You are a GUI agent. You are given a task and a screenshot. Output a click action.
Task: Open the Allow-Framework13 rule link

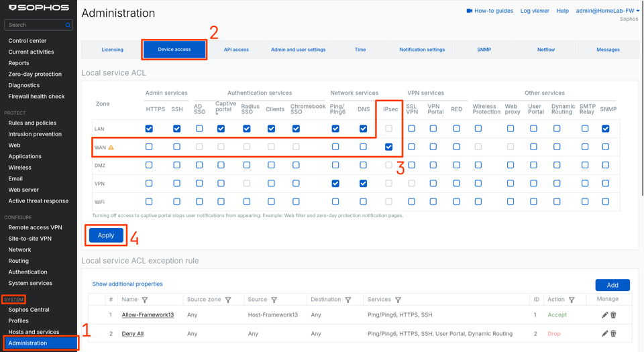click(x=148, y=315)
